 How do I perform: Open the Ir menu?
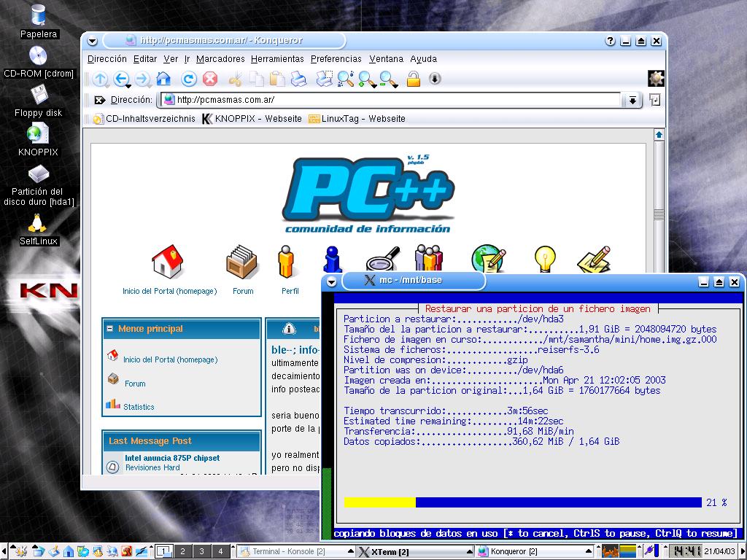pyautogui.click(x=187, y=59)
